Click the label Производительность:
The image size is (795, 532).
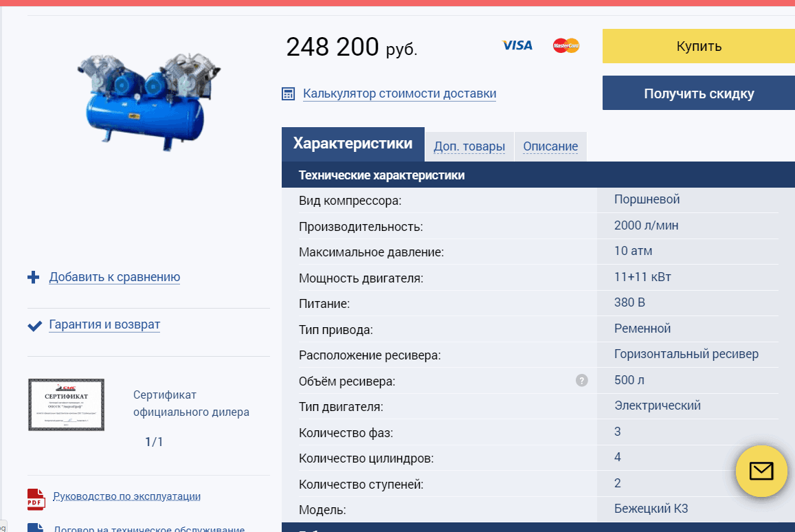pyautogui.click(x=361, y=227)
